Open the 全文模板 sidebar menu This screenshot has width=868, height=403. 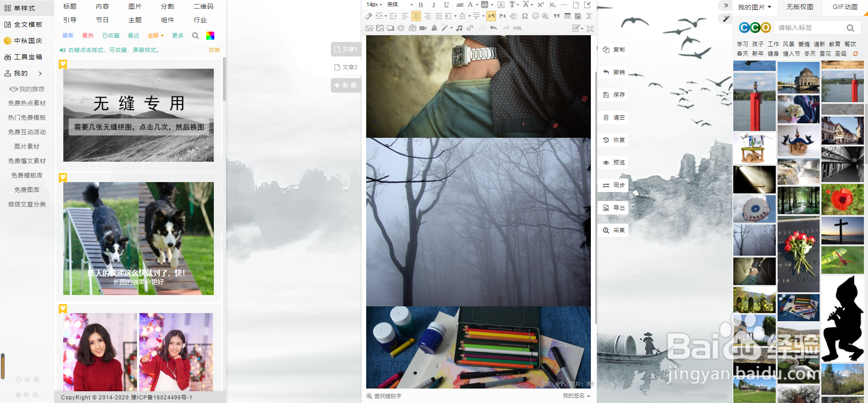(24, 24)
